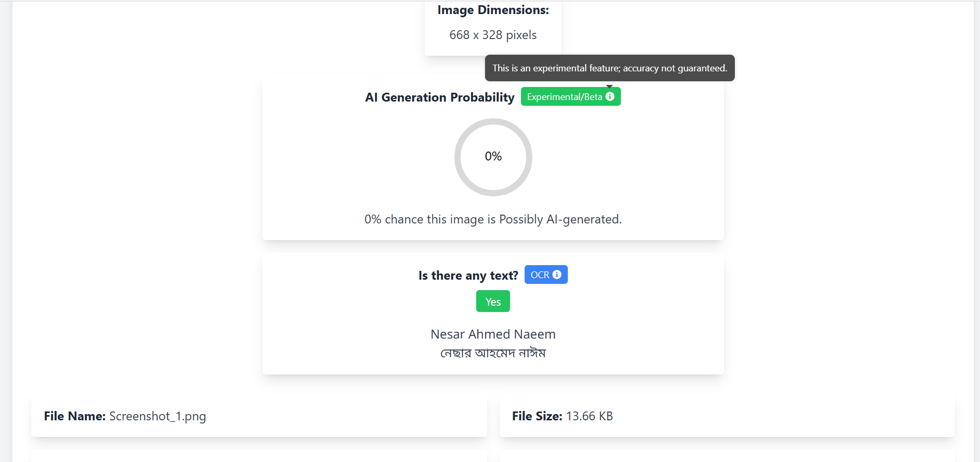
Task: Click the blue OCR badge
Action: (x=546, y=274)
